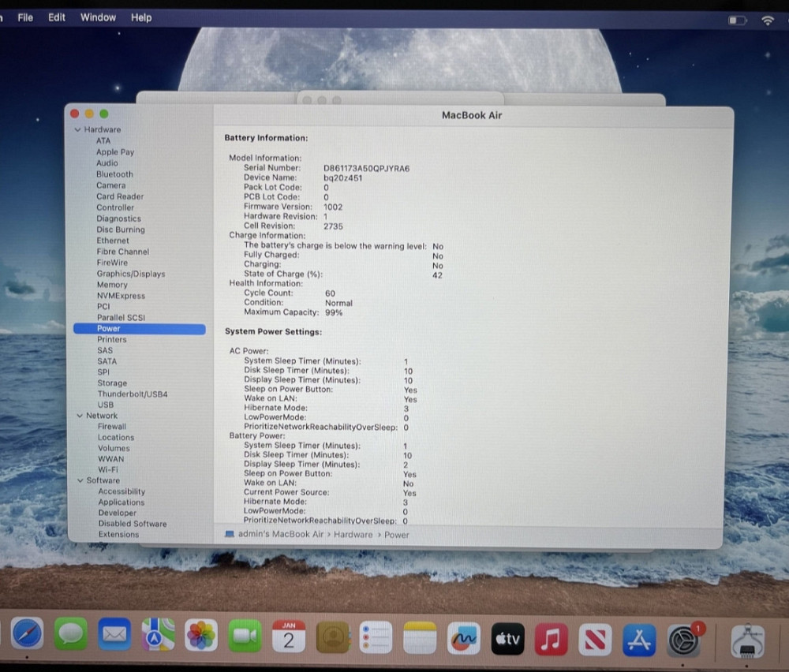Open System Settings with notification badge
The height and width of the screenshot is (672, 789).
(x=682, y=637)
